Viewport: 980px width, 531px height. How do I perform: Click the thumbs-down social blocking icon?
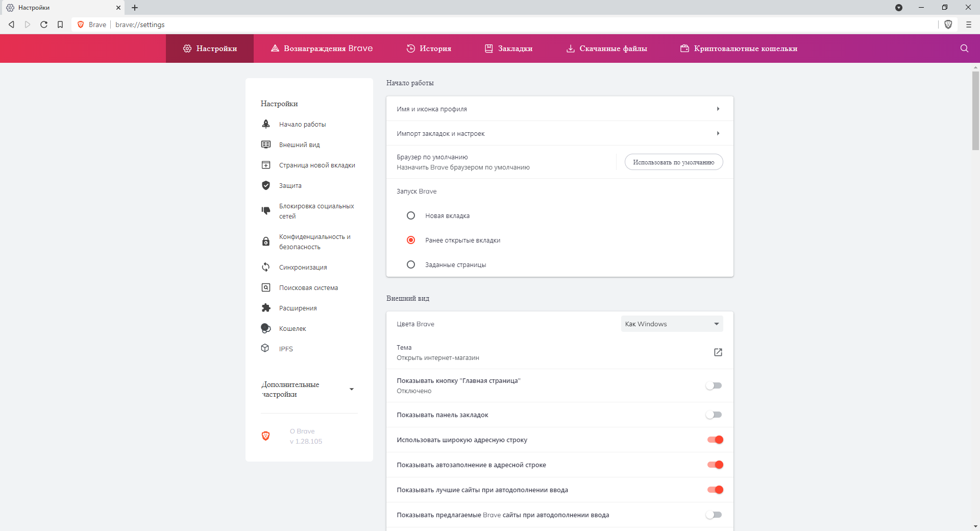pyautogui.click(x=266, y=210)
